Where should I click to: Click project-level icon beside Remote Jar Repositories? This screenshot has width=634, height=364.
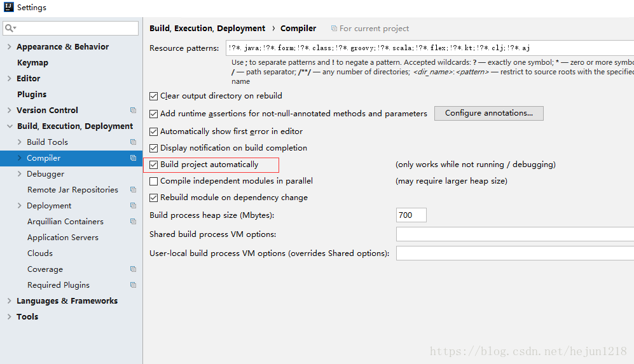(133, 190)
